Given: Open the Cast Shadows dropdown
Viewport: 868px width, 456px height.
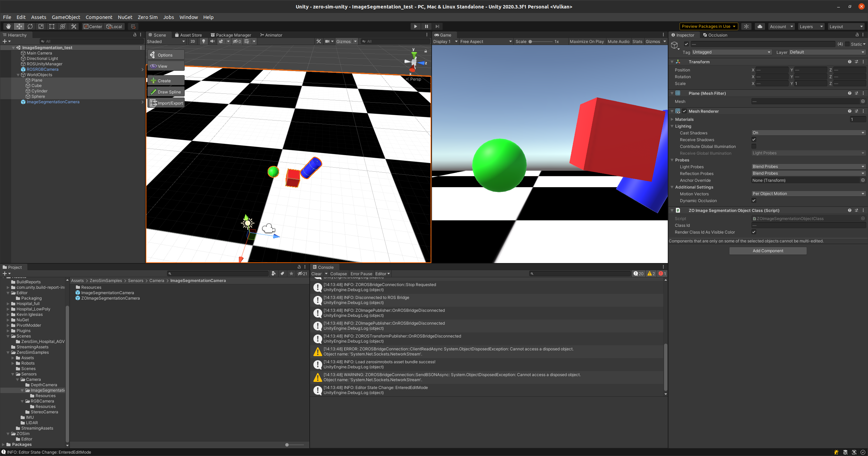Looking at the screenshot, I should (808, 133).
